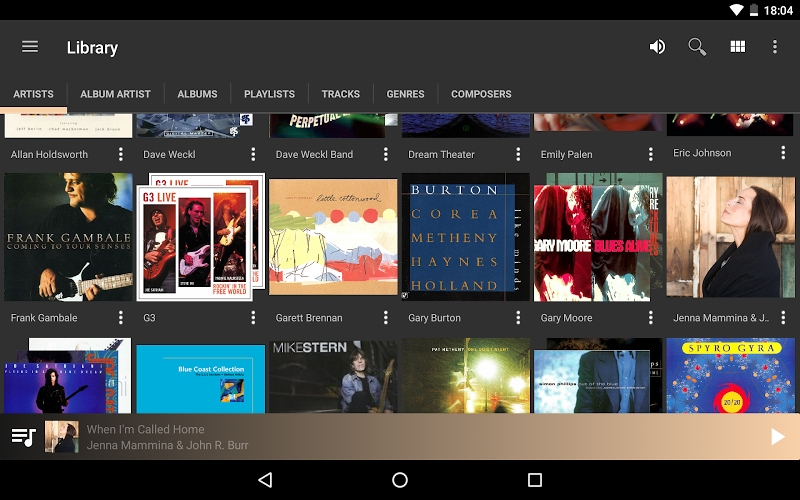Select the Garett Brennan artist name
This screenshot has width=800, height=500.
point(309,318)
